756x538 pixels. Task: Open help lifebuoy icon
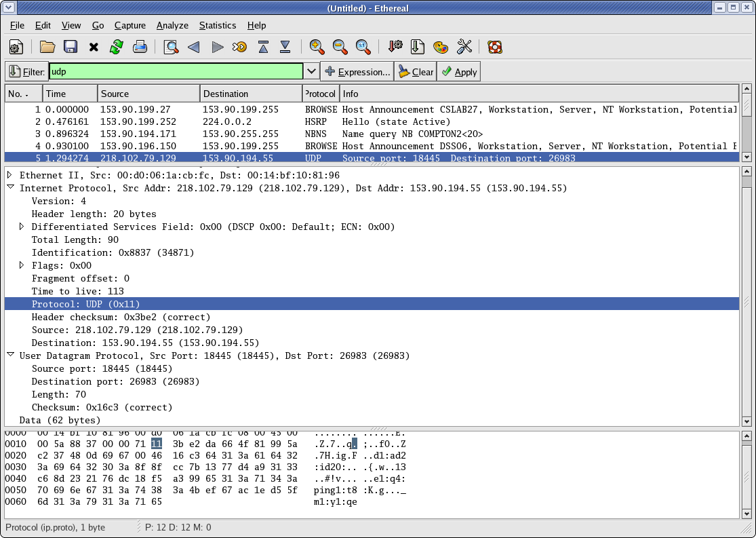(495, 47)
